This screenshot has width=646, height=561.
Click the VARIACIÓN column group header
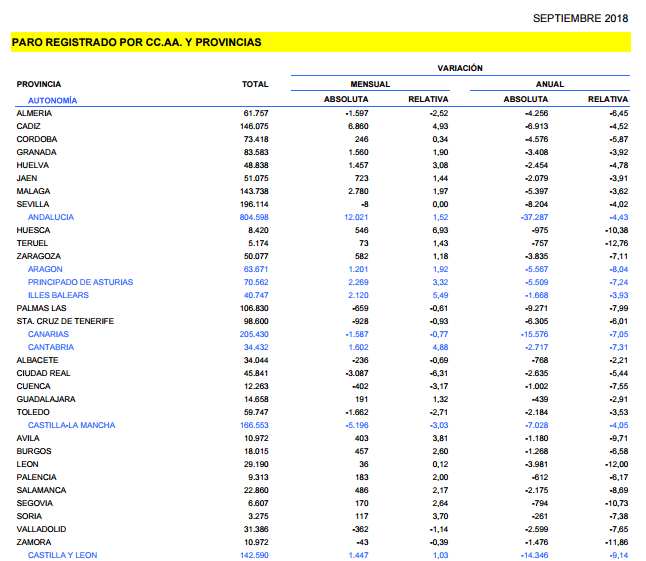pyautogui.click(x=460, y=68)
